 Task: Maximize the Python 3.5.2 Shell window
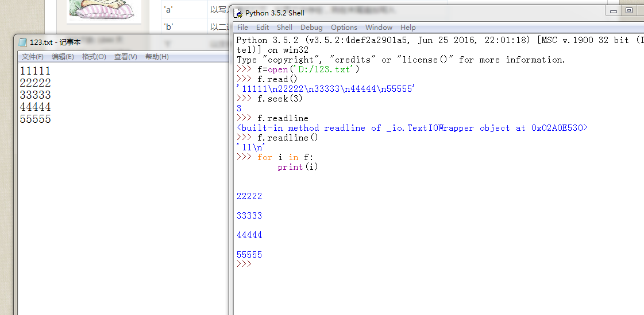[629, 10]
